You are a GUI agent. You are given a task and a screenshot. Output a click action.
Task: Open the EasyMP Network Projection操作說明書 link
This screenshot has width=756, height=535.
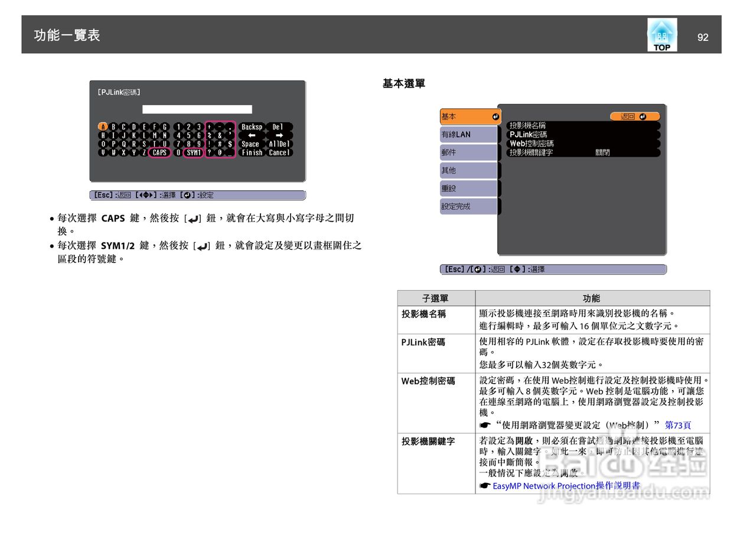click(566, 486)
